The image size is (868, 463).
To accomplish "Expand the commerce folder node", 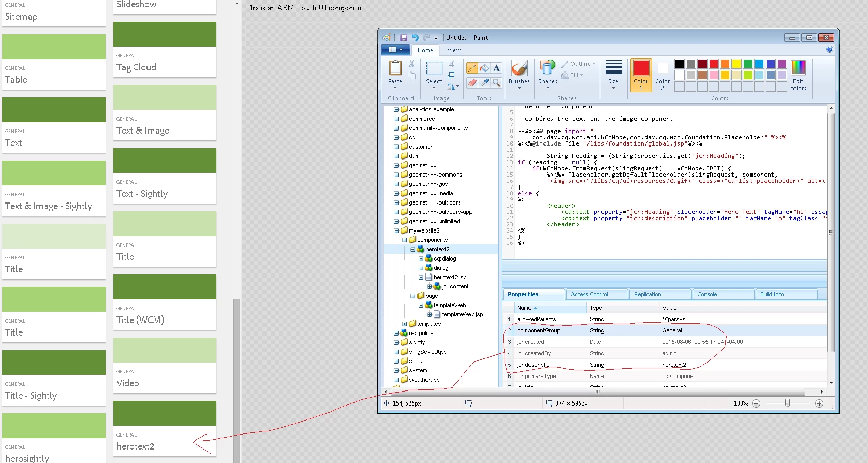I will (396, 119).
